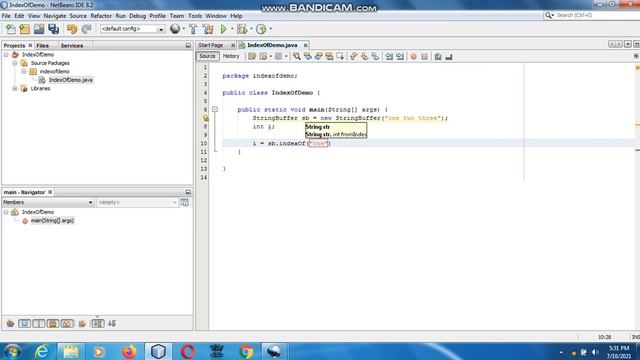Close the IndexOfDemo.java editor tab
Viewport: 640px width, 360px height.
point(305,45)
